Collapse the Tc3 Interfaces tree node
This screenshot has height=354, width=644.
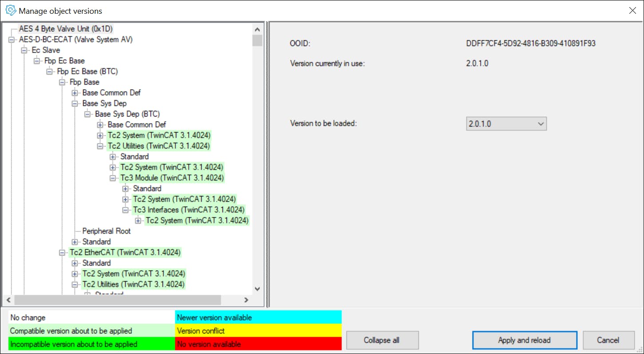tap(126, 210)
